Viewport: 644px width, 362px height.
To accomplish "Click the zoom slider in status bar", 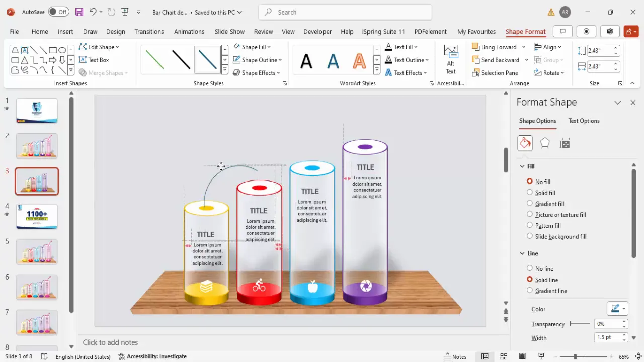I will click(583, 357).
